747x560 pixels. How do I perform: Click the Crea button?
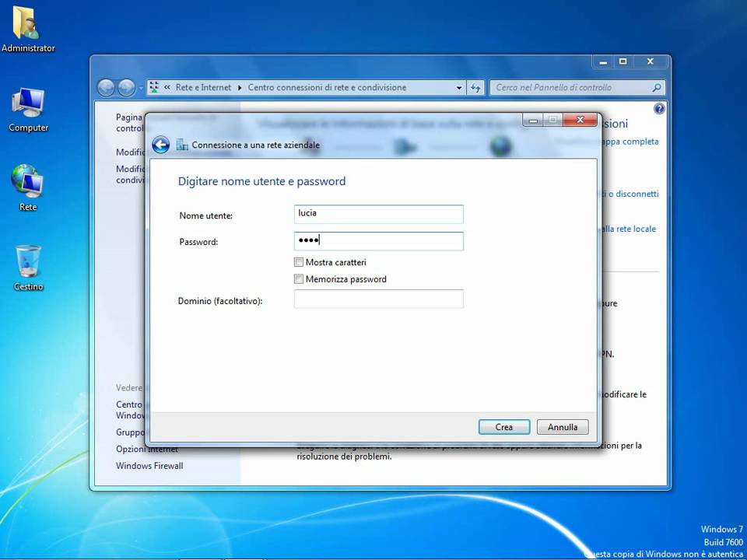(504, 427)
